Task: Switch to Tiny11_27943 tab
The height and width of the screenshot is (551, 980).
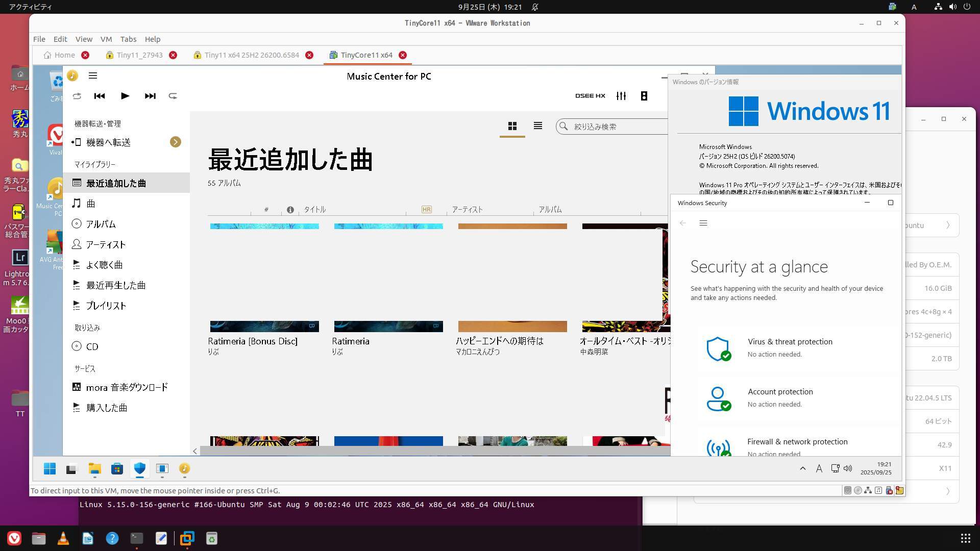Action: pos(139,55)
